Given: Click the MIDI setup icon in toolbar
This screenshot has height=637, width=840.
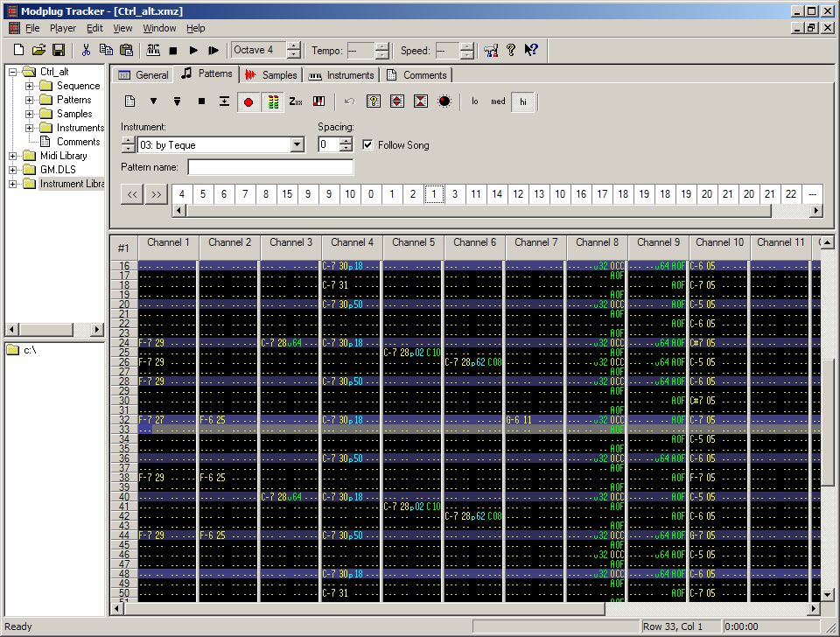Looking at the screenshot, I should pos(491,50).
